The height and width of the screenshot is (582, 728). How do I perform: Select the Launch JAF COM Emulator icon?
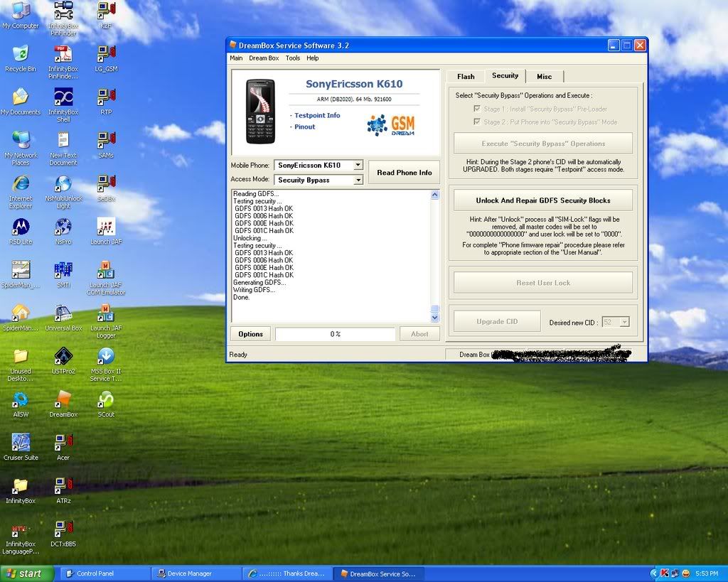pyautogui.click(x=107, y=278)
